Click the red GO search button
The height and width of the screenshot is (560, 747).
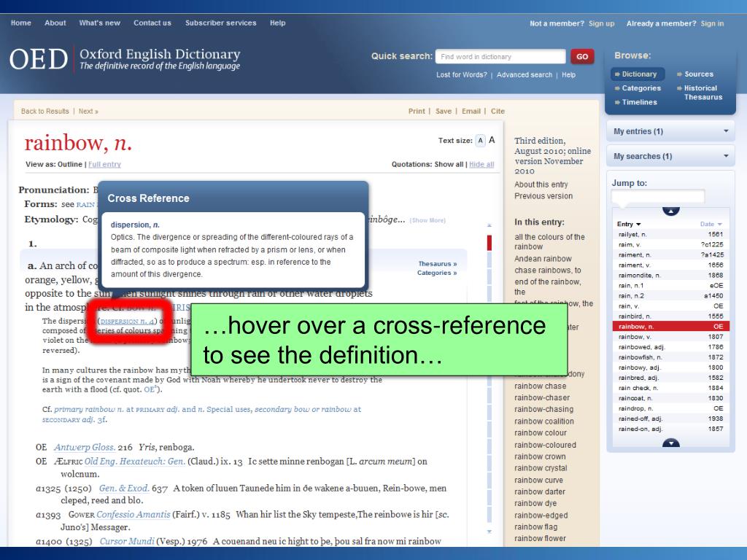click(582, 56)
